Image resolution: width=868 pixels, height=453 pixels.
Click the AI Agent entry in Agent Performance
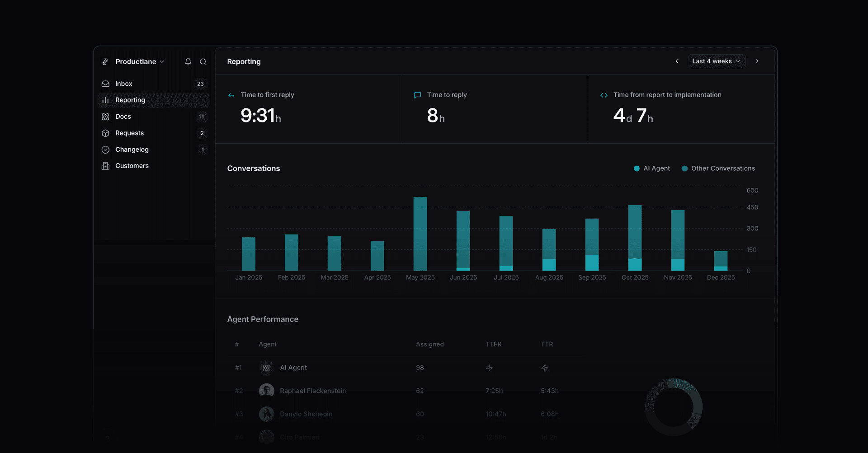point(293,368)
